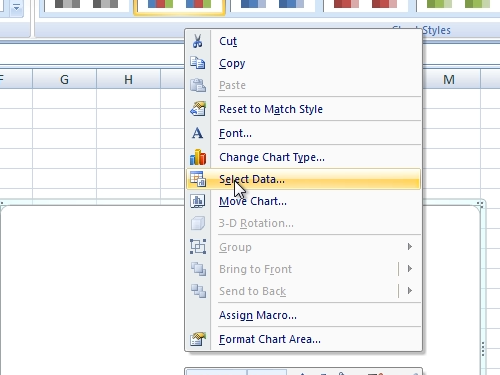
Task: Select the red chart style thumbnail
Action: [x=366, y=5]
